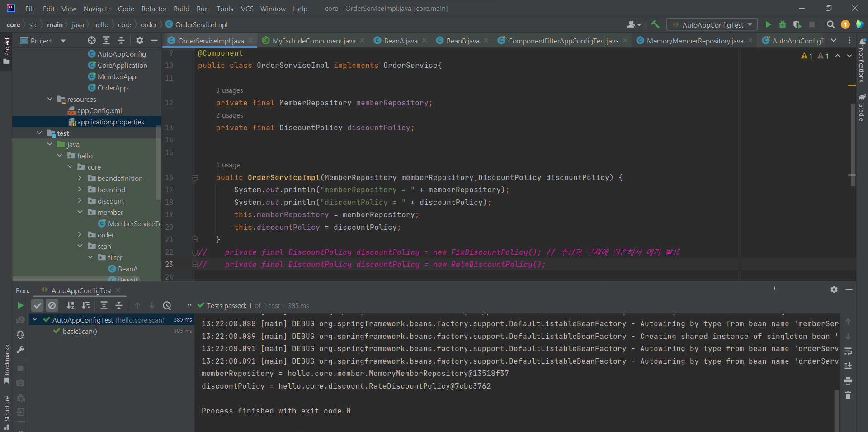Collapse all in Project panel
Viewport: 868px width, 432px height.
click(x=121, y=41)
